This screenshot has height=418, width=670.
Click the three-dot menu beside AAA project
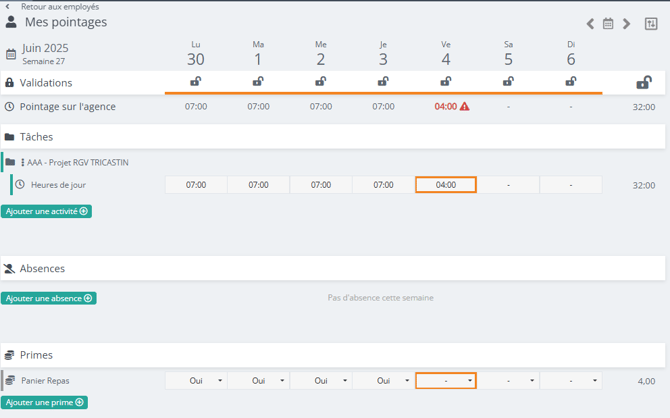pyautogui.click(x=23, y=162)
